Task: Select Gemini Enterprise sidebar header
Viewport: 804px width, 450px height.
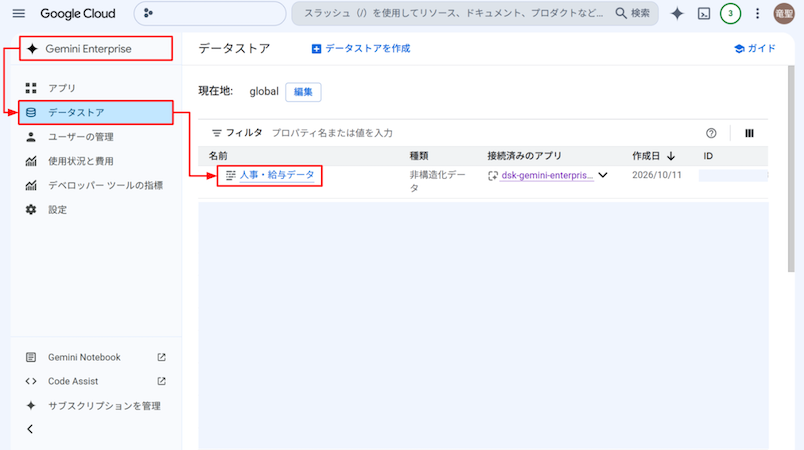Action: (x=96, y=49)
